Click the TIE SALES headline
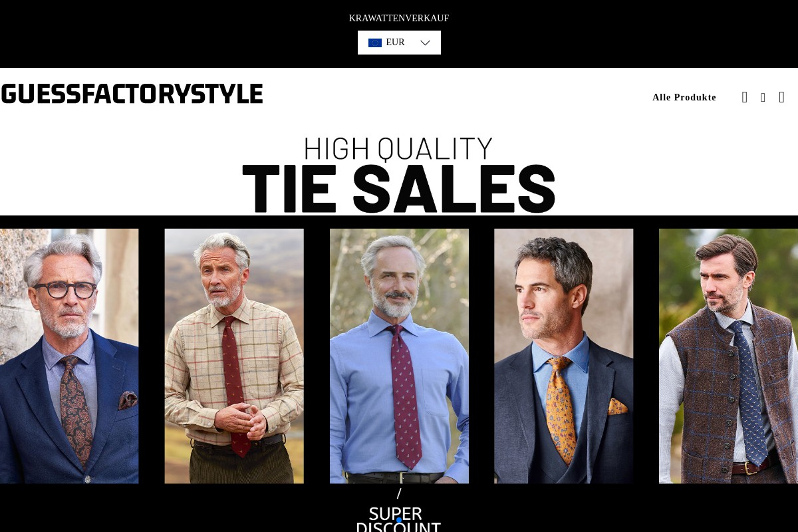The width and height of the screenshot is (798, 532). [x=399, y=189]
